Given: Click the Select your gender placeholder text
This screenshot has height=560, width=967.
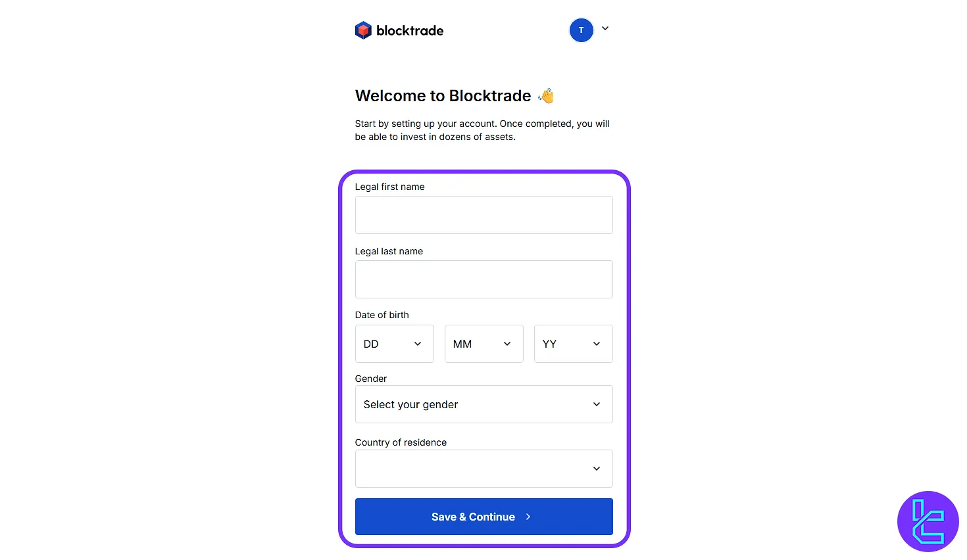Looking at the screenshot, I should click(410, 405).
